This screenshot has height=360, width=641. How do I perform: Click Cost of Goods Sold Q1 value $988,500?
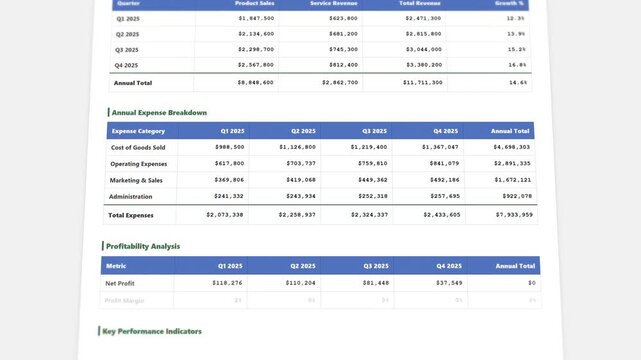229,147
